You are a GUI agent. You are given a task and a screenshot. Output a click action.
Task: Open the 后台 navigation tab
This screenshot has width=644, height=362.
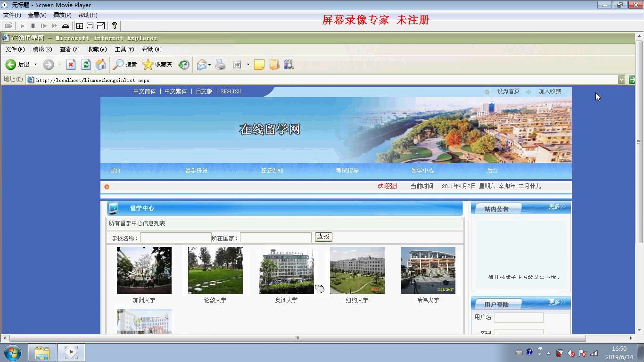point(492,171)
